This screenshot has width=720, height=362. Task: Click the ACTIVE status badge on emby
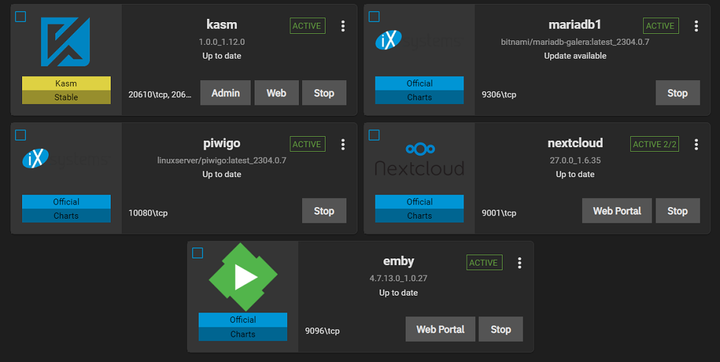pos(484,263)
